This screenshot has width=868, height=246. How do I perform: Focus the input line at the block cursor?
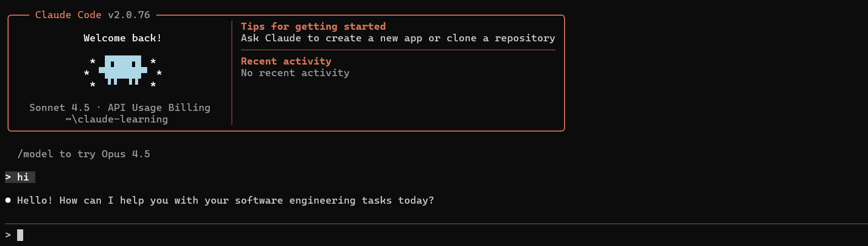pyautogui.click(x=20, y=235)
